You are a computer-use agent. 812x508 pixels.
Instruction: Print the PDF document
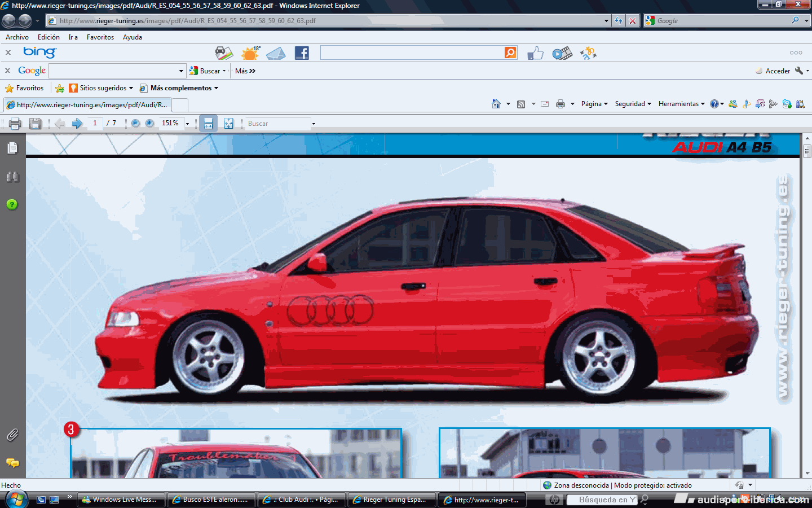click(x=15, y=124)
